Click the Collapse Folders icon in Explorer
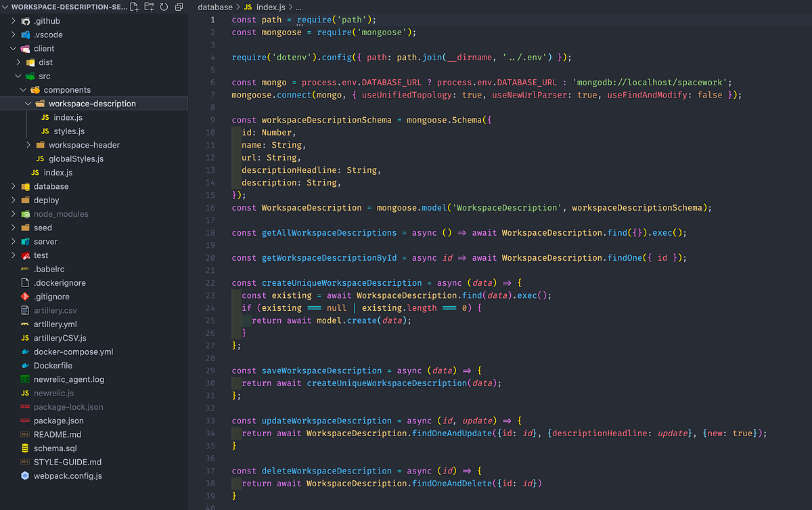The image size is (812, 510). point(179,6)
